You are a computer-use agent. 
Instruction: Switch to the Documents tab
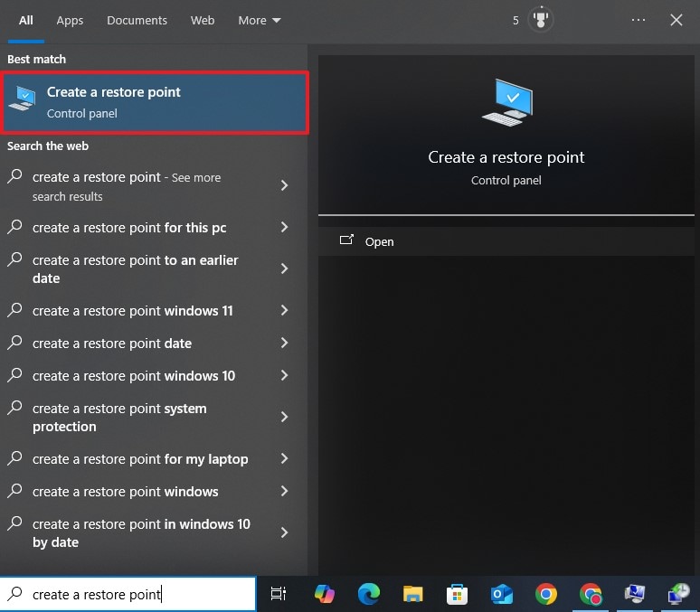pyautogui.click(x=137, y=21)
